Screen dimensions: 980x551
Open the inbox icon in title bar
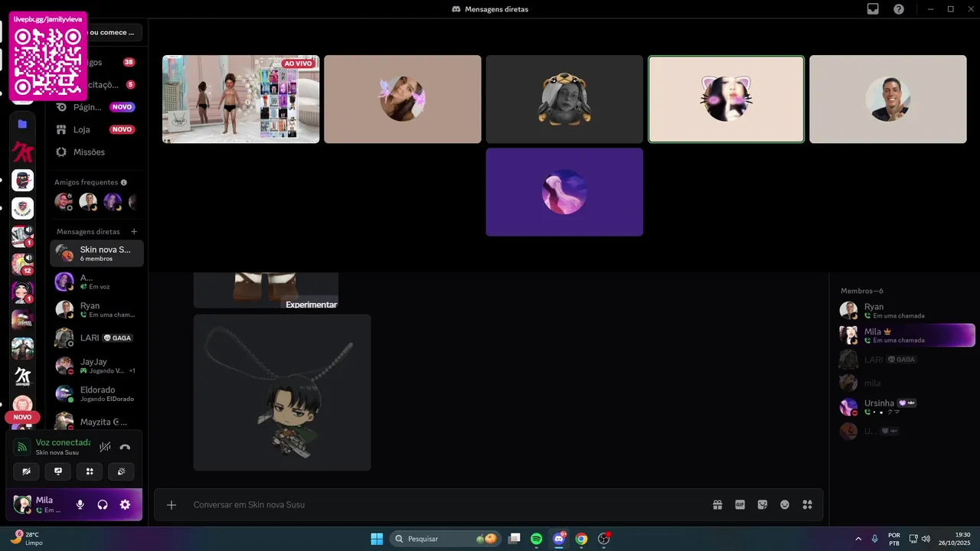[x=873, y=9]
